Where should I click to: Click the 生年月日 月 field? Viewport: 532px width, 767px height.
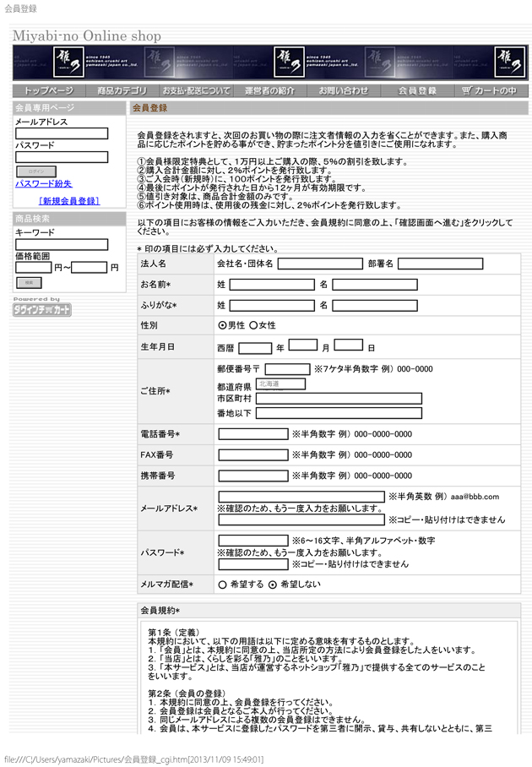[x=303, y=345]
